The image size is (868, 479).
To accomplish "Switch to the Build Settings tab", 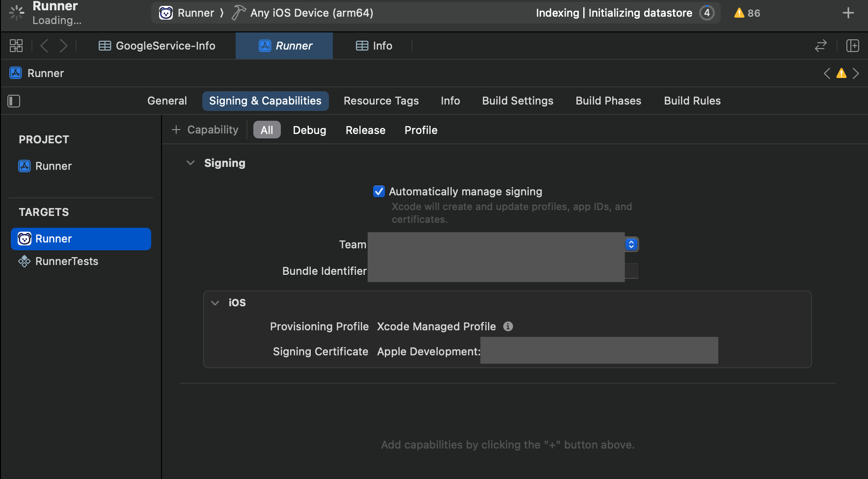I will pyautogui.click(x=517, y=101).
